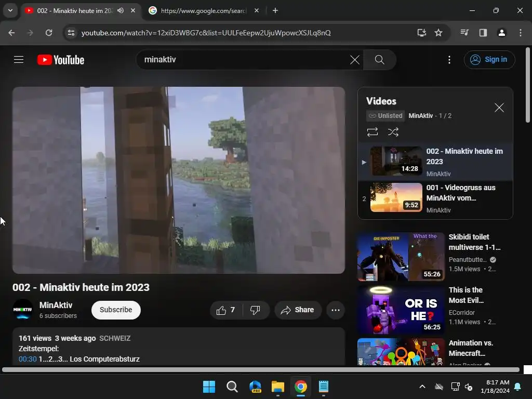Open Chrome side panel

[483, 33]
